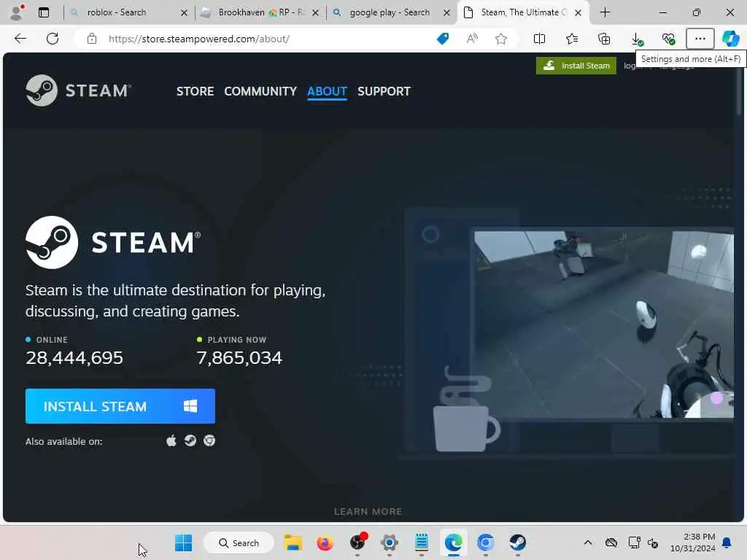Open the Windows Start menu
The width and height of the screenshot is (747, 560).
[x=183, y=542]
